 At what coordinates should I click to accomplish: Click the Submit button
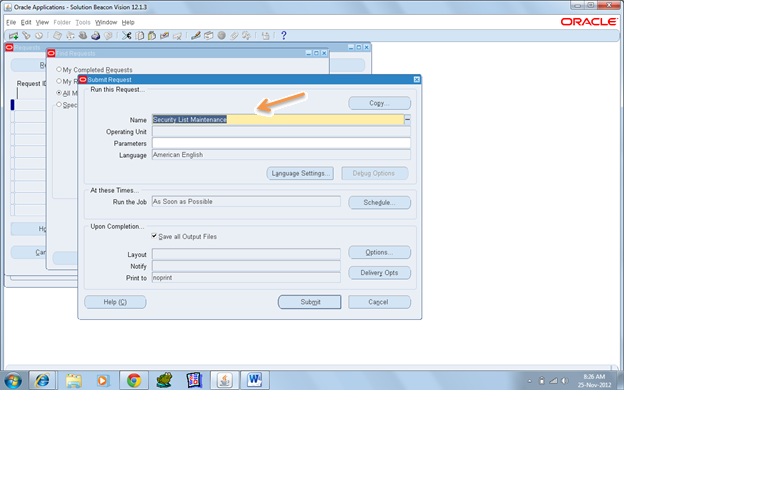point(310,302)
